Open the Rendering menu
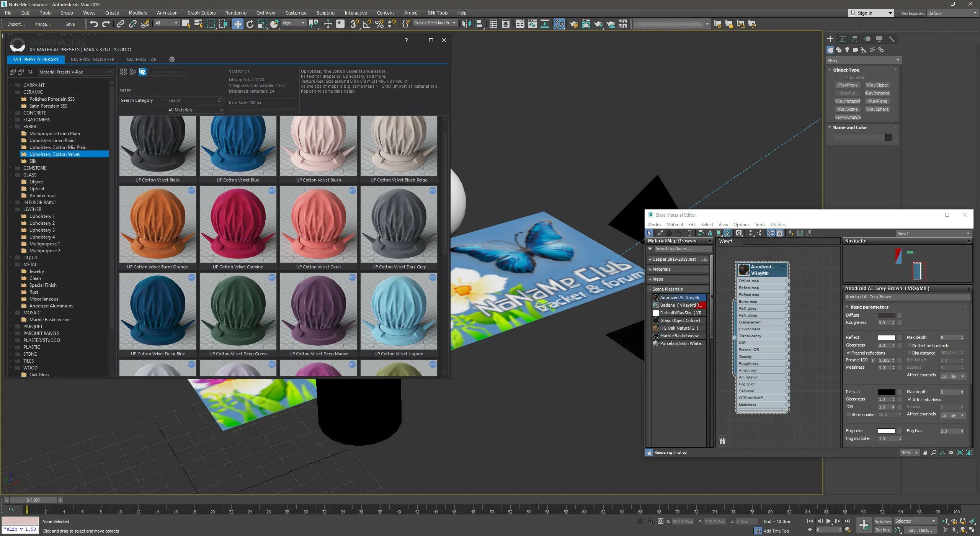The width and height of the screenshot is (980, 536). [x=236, y=13]
